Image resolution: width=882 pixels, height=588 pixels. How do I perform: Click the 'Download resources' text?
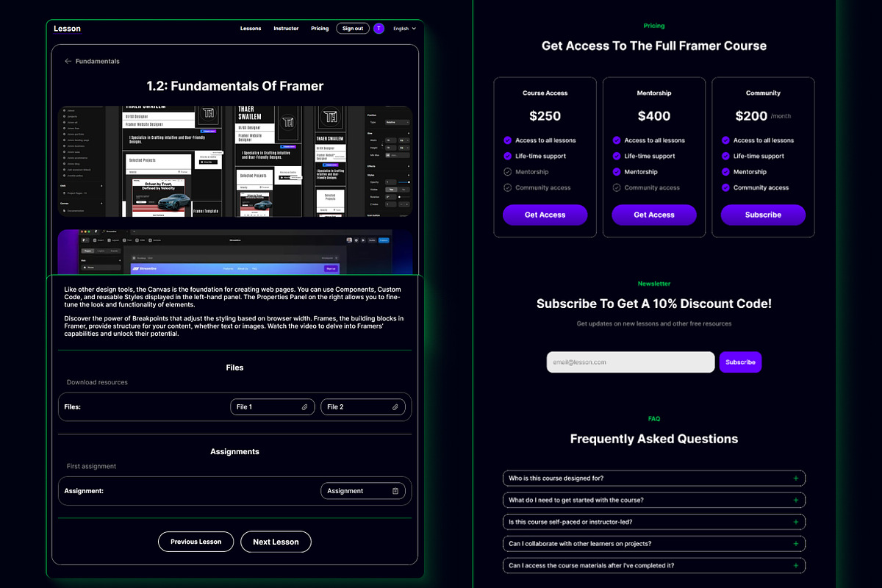[97, 382]
